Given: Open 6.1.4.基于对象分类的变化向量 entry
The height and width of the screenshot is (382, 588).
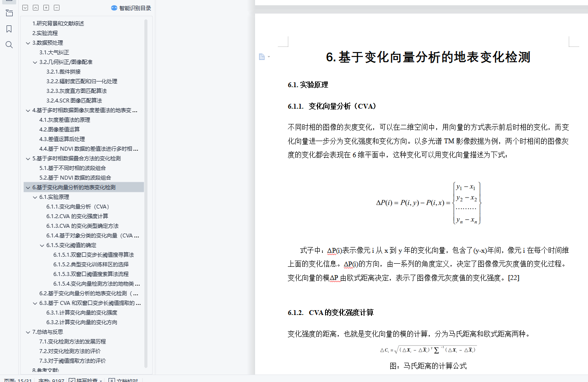Looking at the screenshot, I should [x=93, y=236].
